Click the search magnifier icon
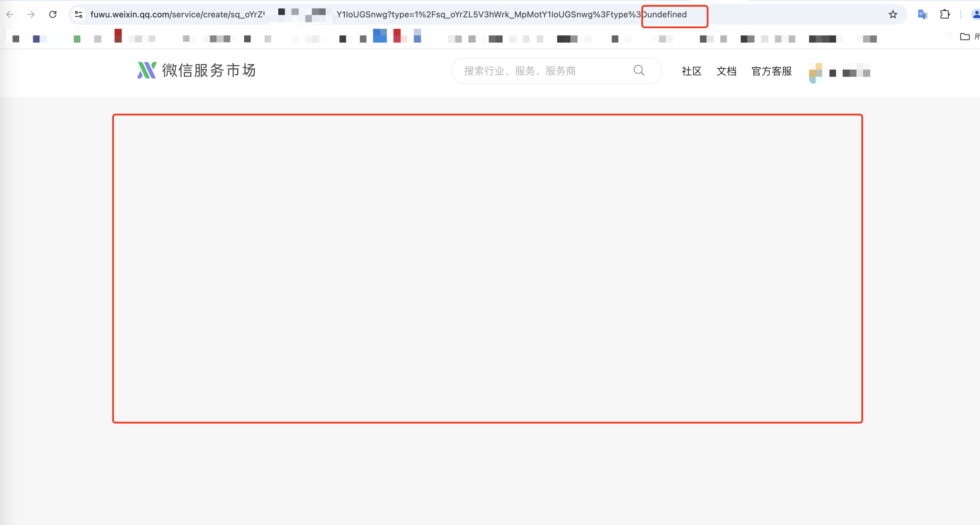Viewport: 980px width, 525px height. 639,70
